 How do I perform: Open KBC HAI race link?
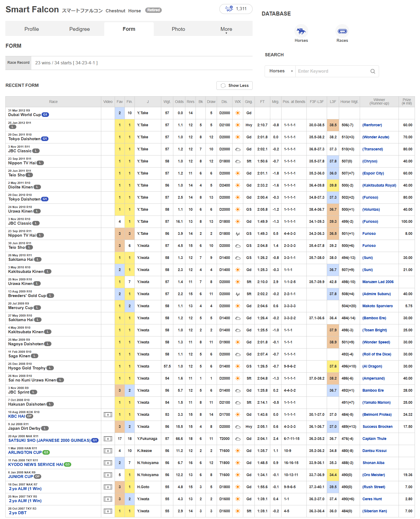coord(16,416)
